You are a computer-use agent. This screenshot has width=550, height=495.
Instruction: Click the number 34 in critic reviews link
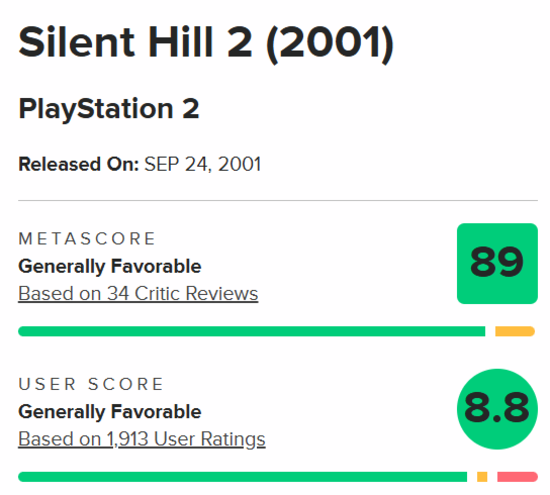point(118,293)
